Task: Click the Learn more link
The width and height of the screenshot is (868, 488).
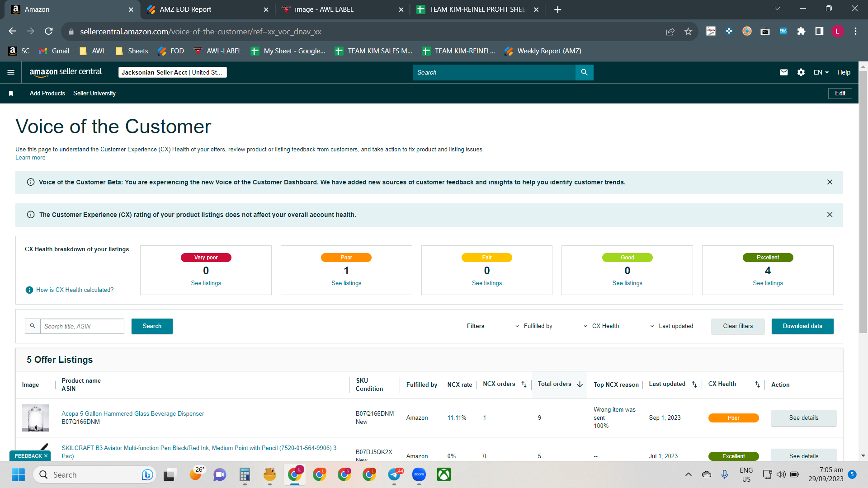Action: point(30,158)
